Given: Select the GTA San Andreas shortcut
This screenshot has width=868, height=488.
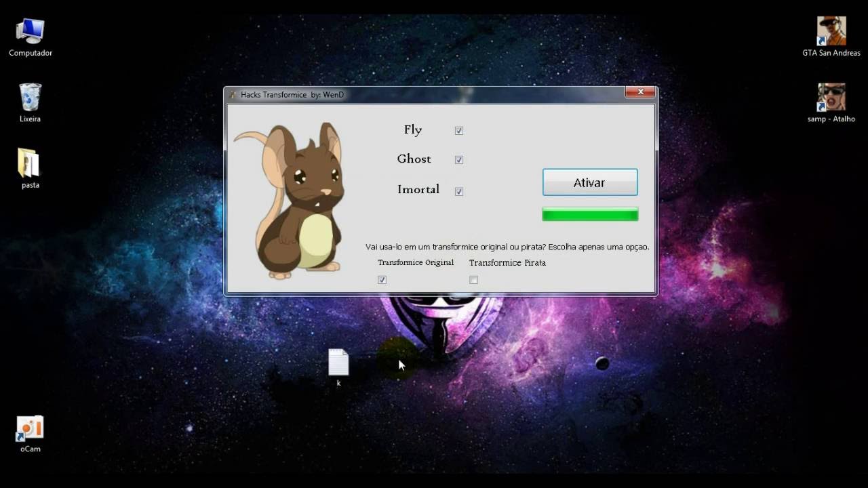Looking at the screenshot, I should click(831, 37).
